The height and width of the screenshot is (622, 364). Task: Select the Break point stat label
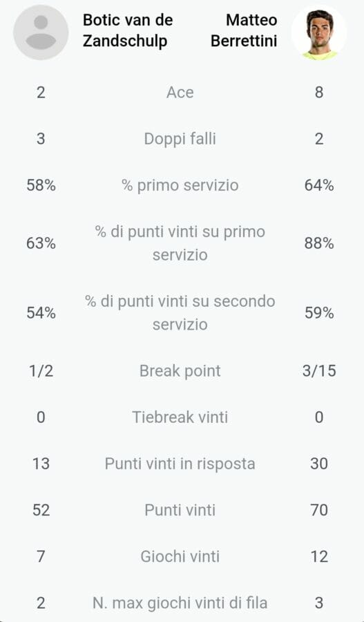point(180,371)
